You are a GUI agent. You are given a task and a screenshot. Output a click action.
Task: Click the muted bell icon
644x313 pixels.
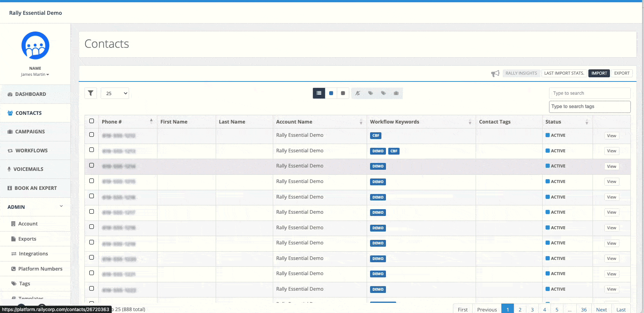tap(358, 93)
